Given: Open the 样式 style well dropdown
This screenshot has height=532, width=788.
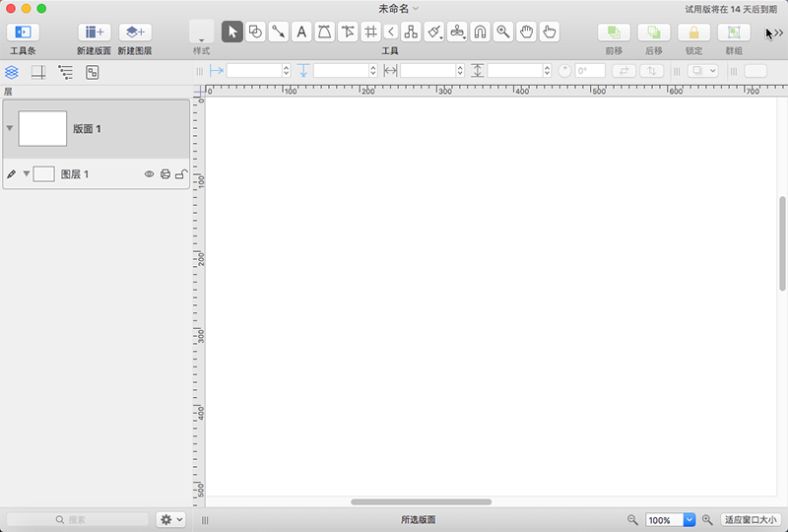Looking at the screenshot, I should coord(202,33).
